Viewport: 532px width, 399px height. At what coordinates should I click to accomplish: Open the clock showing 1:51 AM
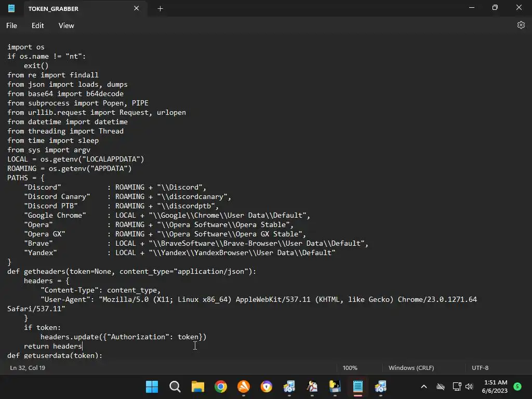[x=495, y=387]
